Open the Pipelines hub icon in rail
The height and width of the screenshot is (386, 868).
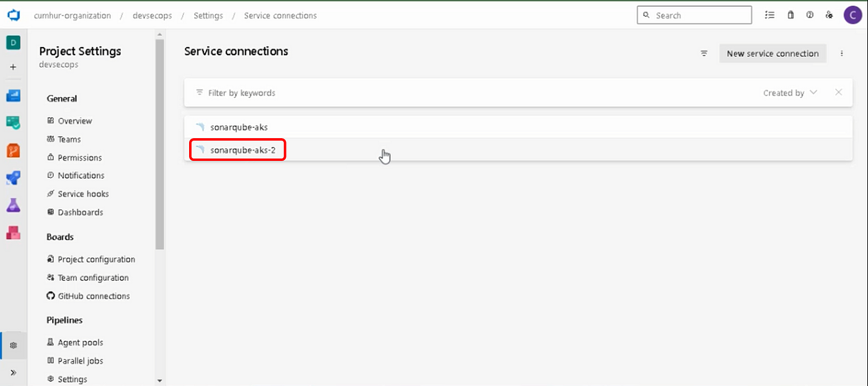[13, 178]
